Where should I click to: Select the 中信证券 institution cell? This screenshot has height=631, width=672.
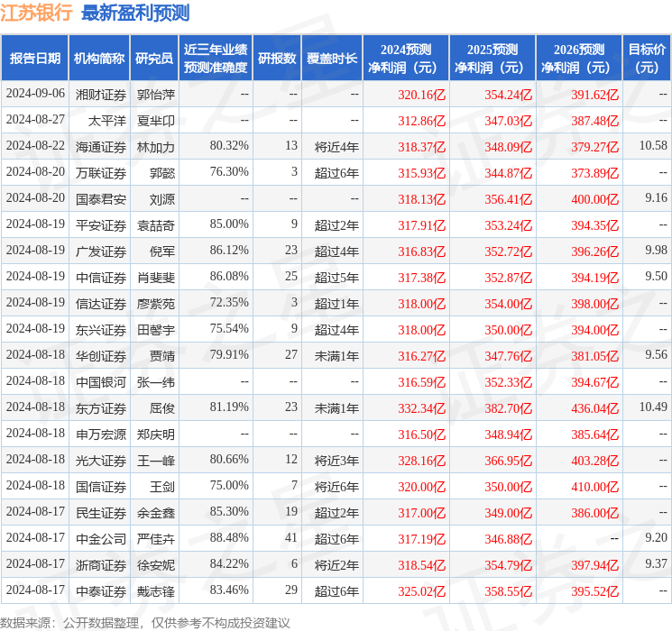[x=101, y=278]
